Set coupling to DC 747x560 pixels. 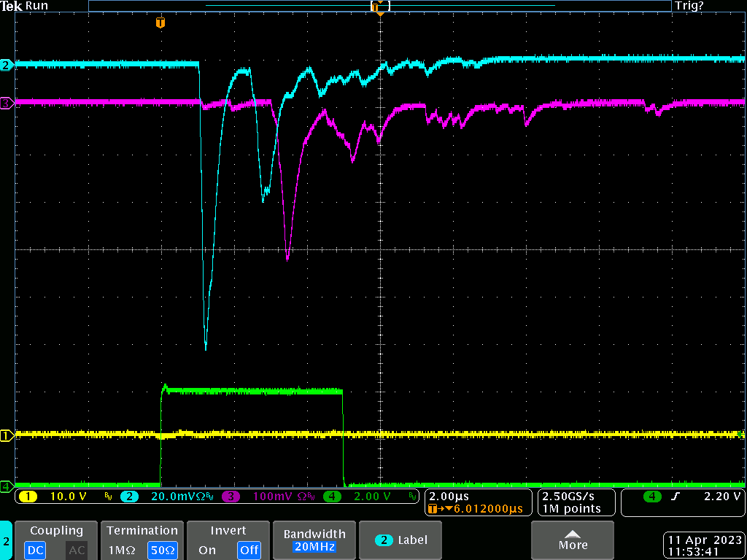point(35,550)
